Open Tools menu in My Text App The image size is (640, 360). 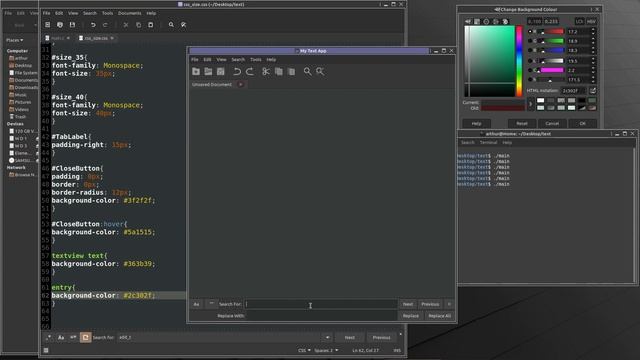[256, 60]
